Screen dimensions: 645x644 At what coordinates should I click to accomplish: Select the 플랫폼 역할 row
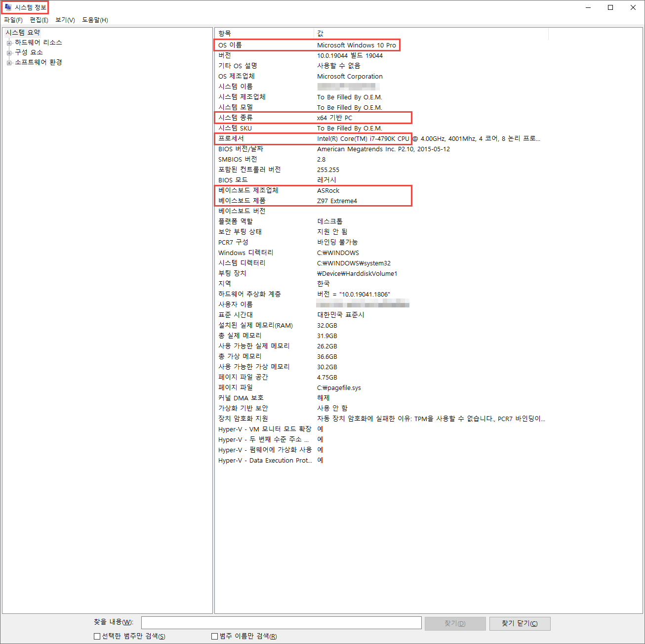(382, 221)
